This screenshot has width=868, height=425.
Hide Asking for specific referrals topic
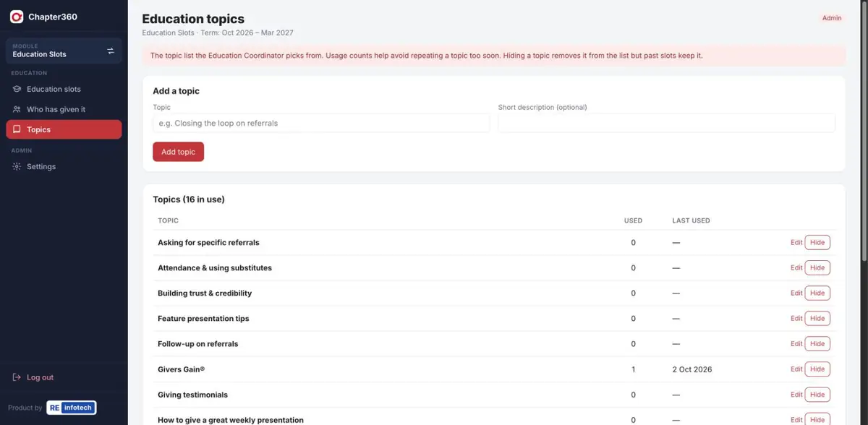(817, 243)
